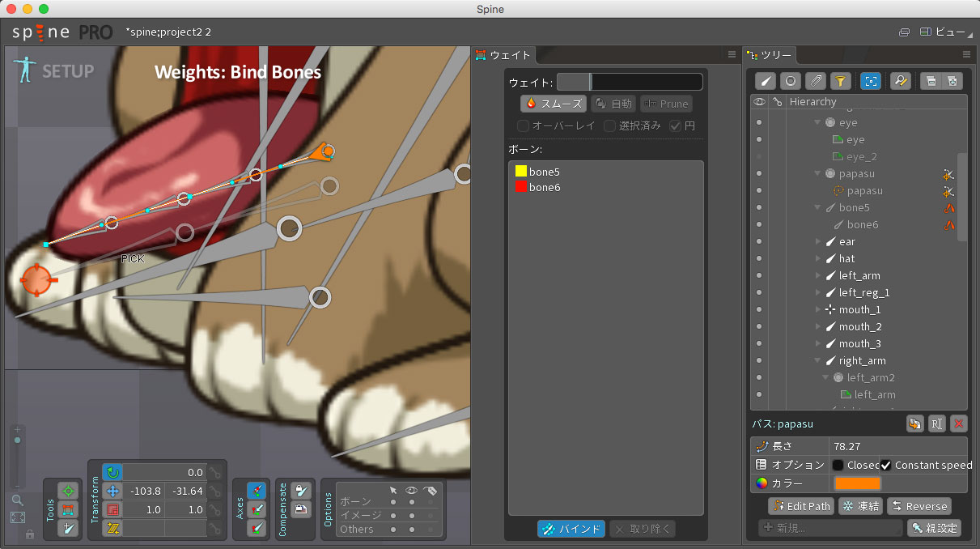Click the 凍結 freeze button
980x549 pixels.
[860, 506]
